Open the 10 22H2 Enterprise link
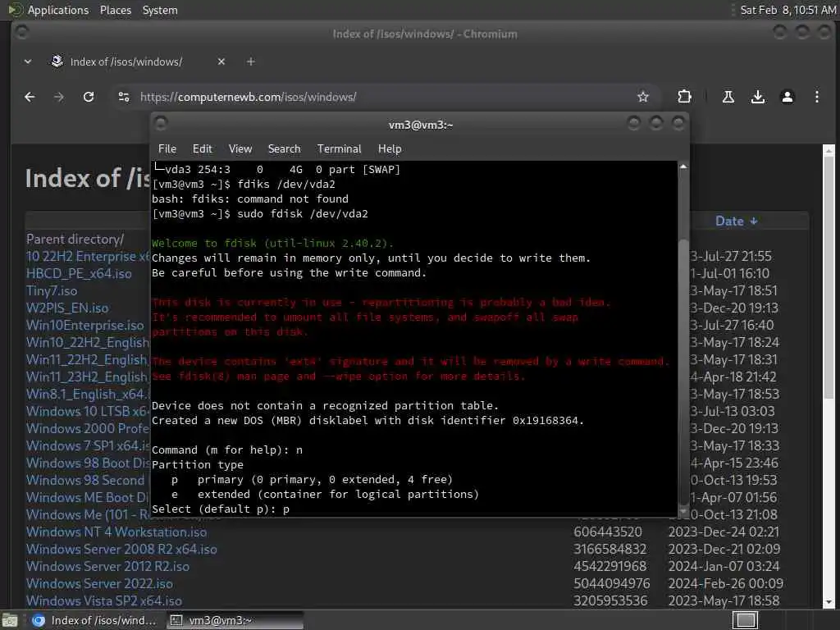Screen dimensions: 840x630 pyautogui.click(x=88, y=256)
